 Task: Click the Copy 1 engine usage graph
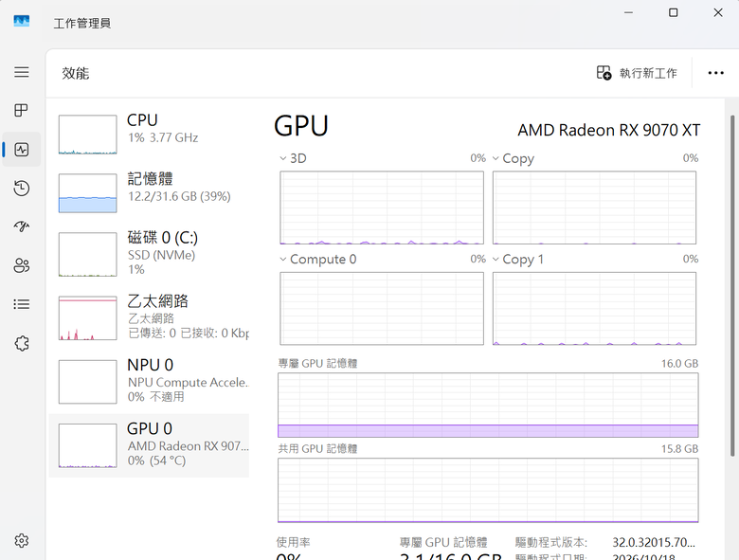coord(594,308)
